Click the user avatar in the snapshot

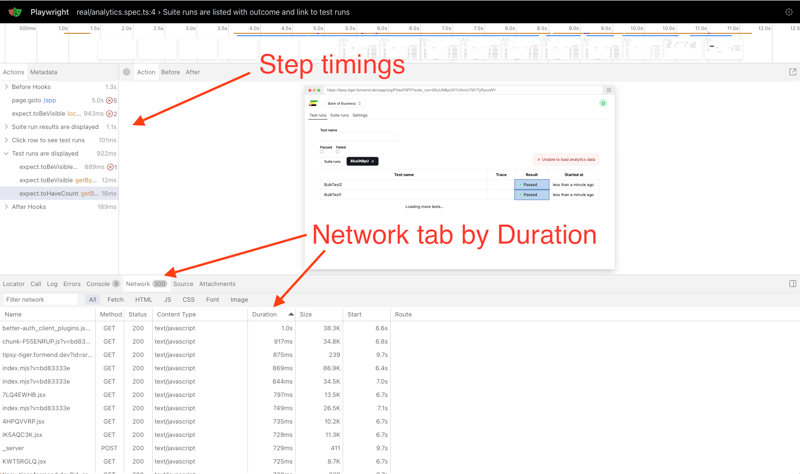click(x=603, y=103)
